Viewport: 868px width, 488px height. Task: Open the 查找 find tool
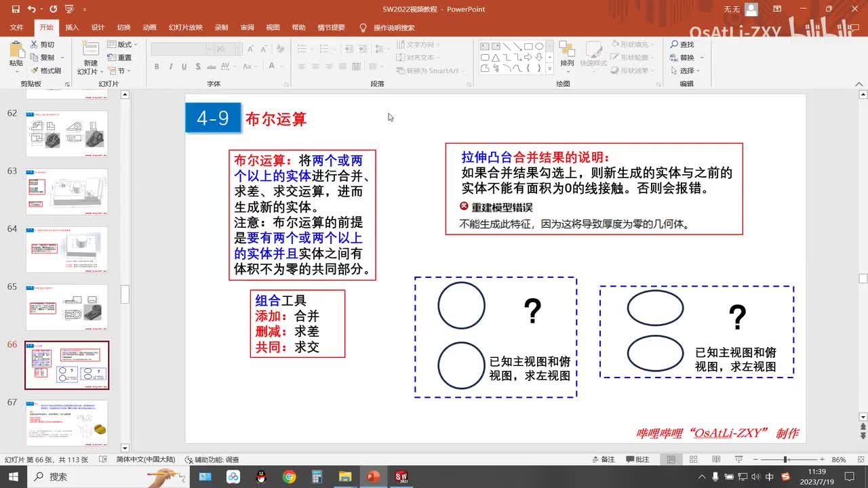682,45
